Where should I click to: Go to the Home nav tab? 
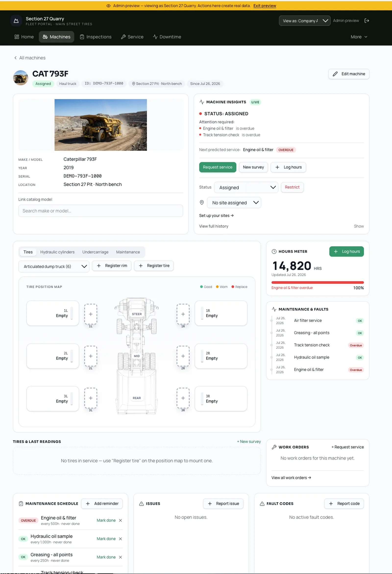tap(24, 37)
